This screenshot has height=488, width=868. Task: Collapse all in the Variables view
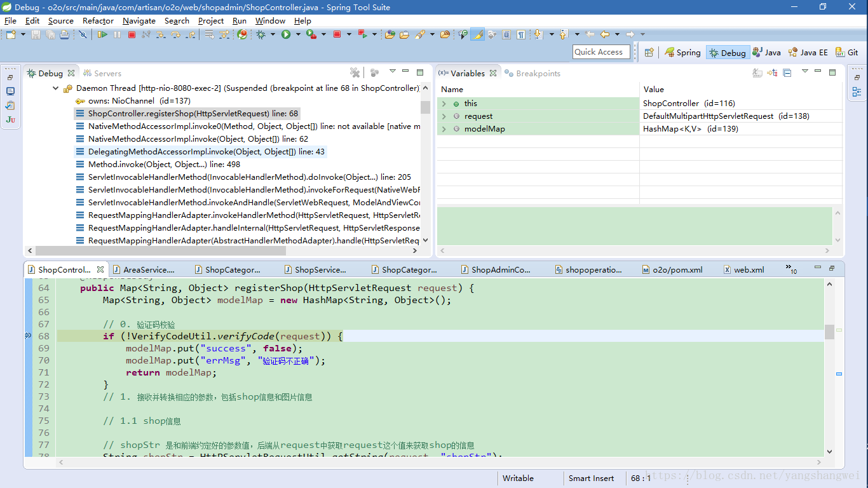pos(787,73)
